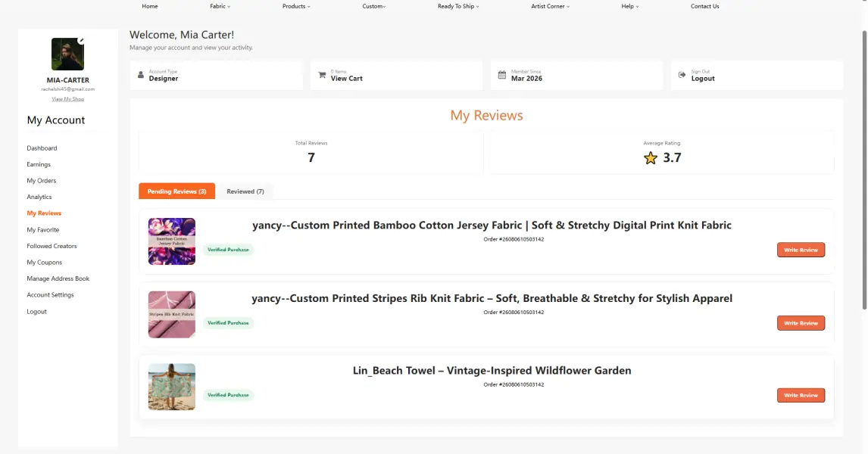Viewport: 868px width, 454px height.
Task: Click the order number under Beach Towel
Action: click(514, 385)
